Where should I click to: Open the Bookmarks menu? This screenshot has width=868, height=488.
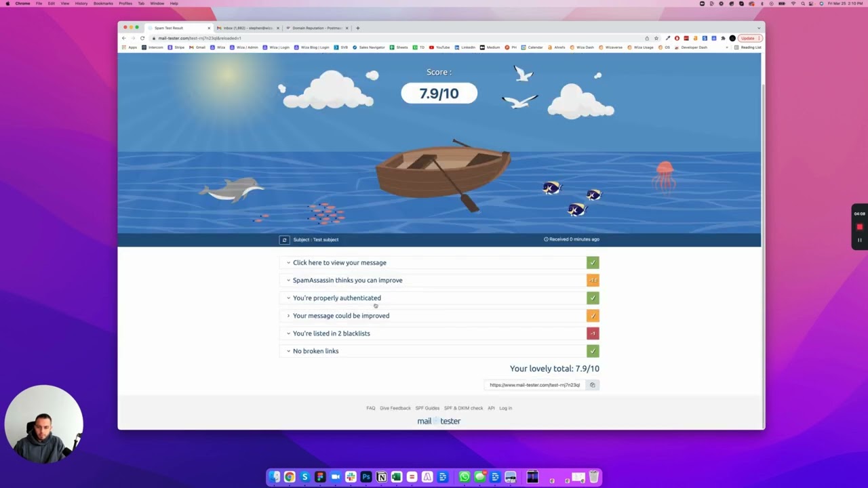pos(103,3)
